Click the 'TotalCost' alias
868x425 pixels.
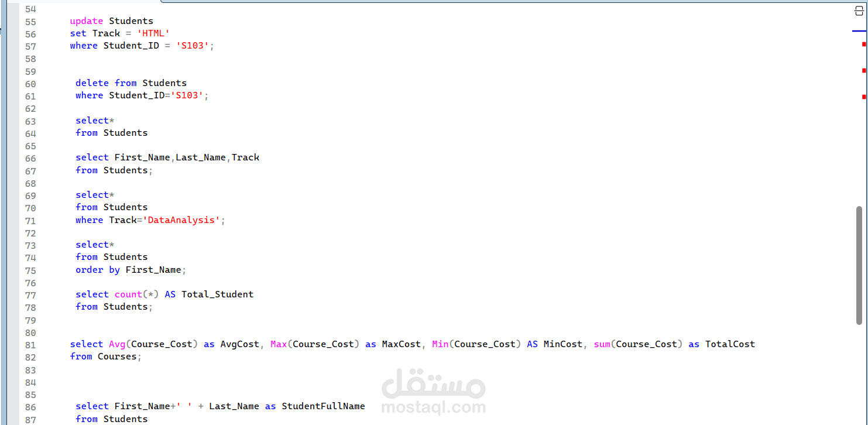pyautogui.click(x=730, y=344)
